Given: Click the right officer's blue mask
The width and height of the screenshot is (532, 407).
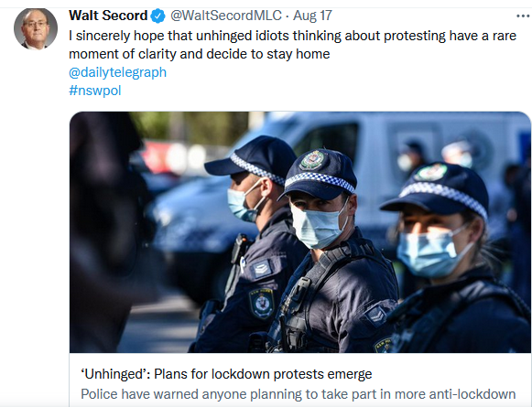Looking at the screenshot, I should 429,252.
